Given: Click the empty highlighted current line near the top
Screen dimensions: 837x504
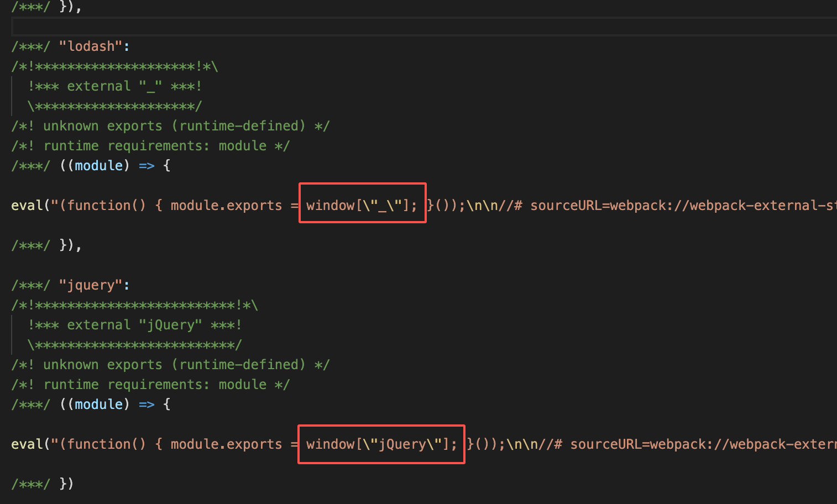Looking at the screenshot, I should (424, 27).
